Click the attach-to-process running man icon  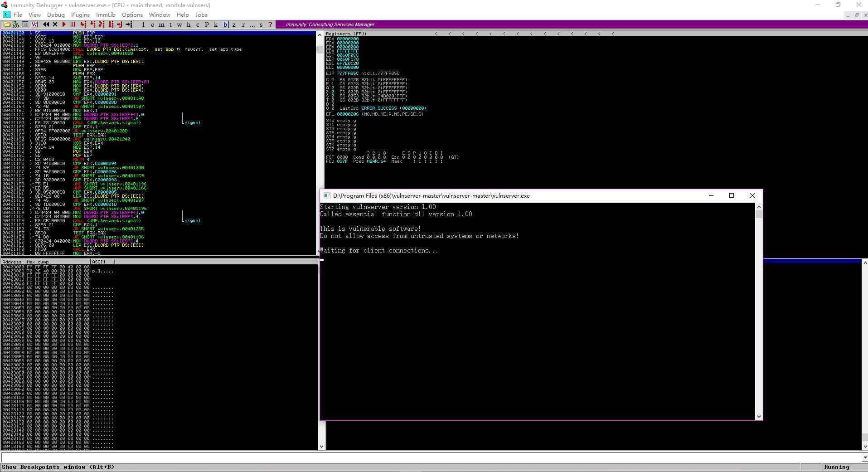pos(15,24)
